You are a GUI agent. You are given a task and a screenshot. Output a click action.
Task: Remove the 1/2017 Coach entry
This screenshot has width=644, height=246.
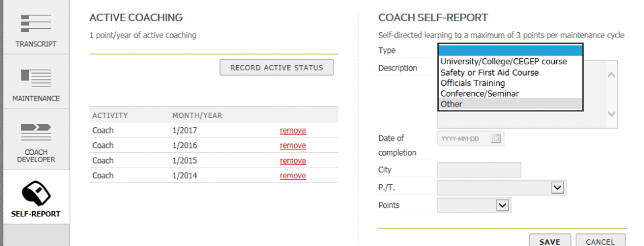coord(293,131)
